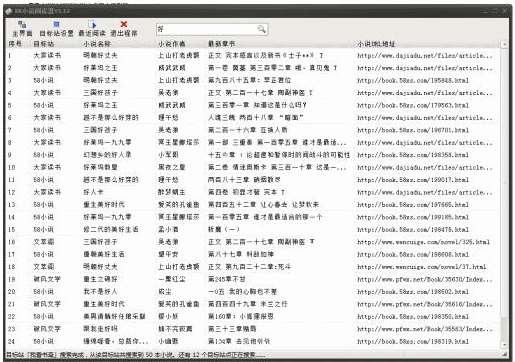
Task: Click row 16 site 文萃阁
Action: pos(44,242)
